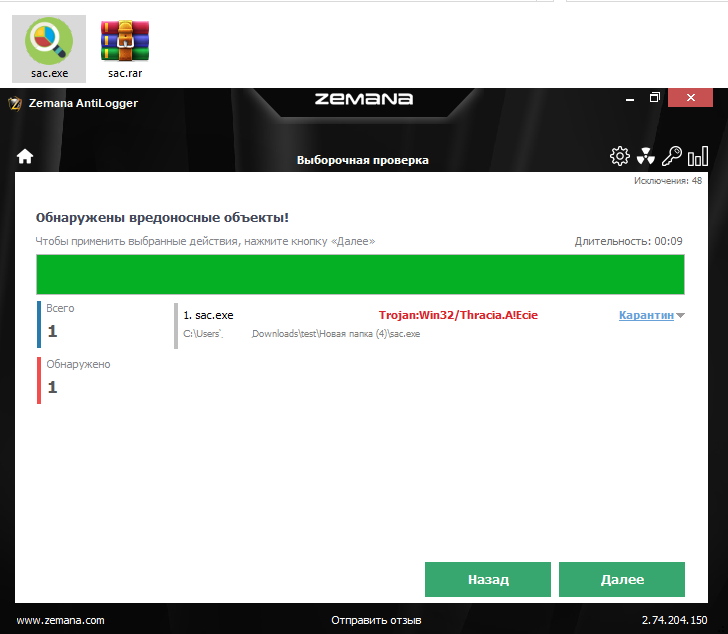Click the Обнаружено detected counter

74,381
